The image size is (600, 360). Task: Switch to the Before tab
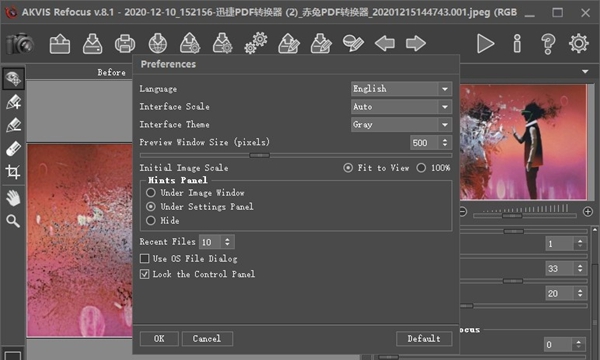pos(111,72)
